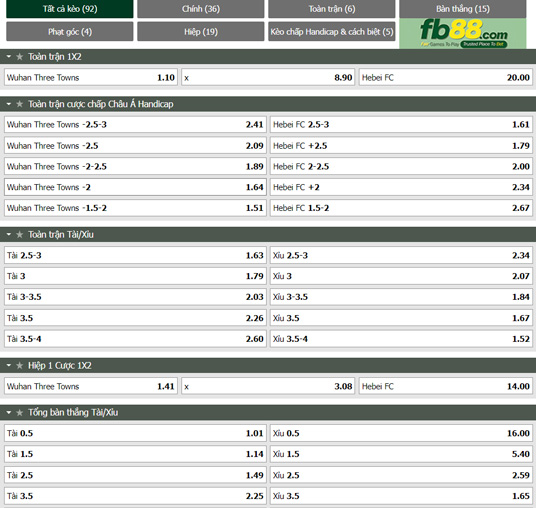
Task: Pick first-half draw at 3.08
Action: pos(268,386)
